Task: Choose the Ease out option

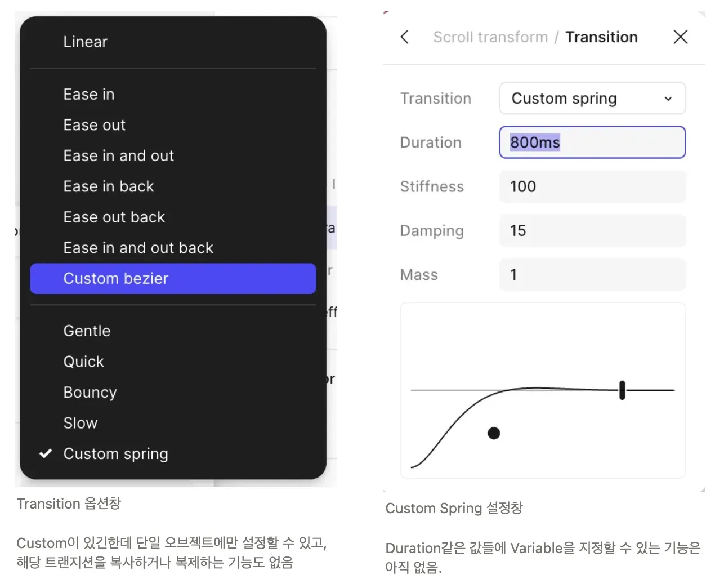Action: [x=95, y=125]
